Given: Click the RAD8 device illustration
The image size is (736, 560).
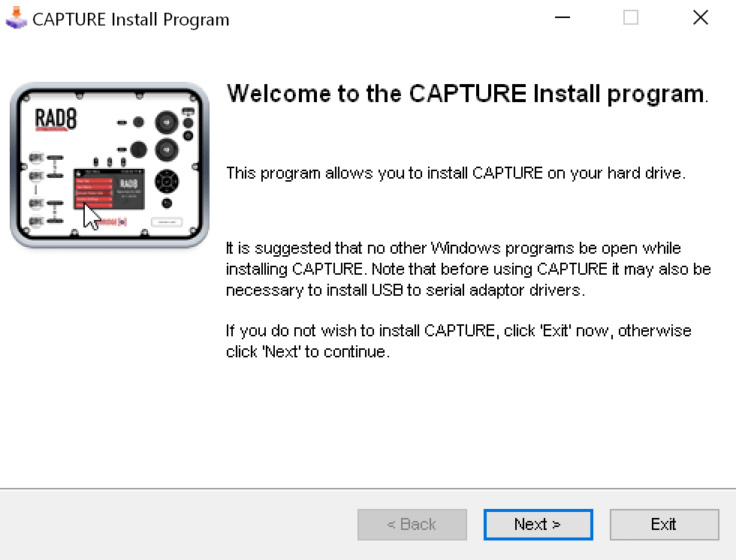Looking at the screenshot, I should (x=110, y=164).
